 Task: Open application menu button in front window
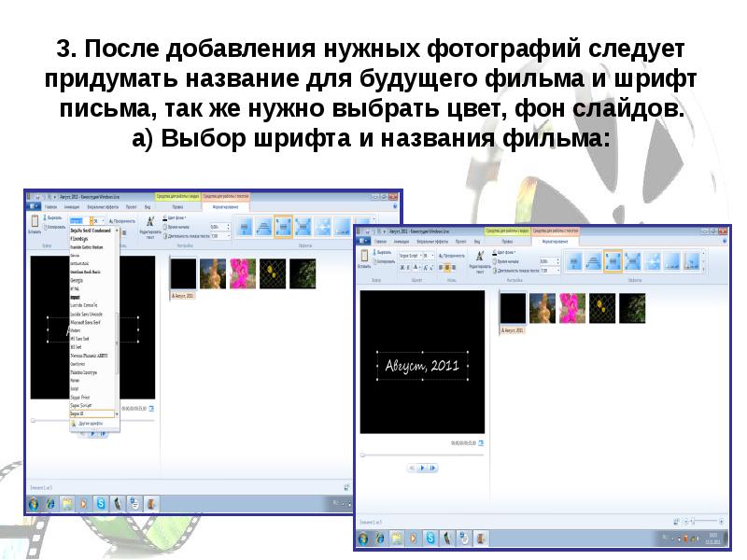click(363, 242)
